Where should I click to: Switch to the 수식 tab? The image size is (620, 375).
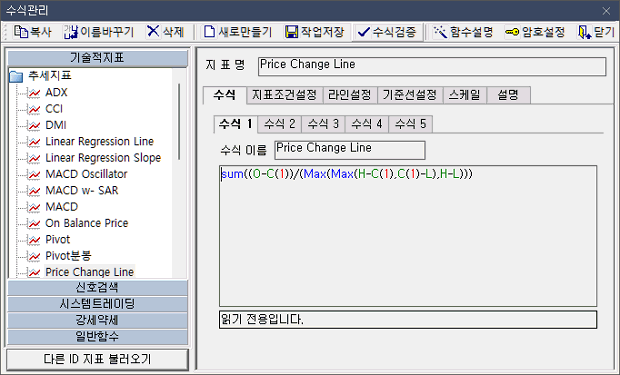[x=225, y=95]
